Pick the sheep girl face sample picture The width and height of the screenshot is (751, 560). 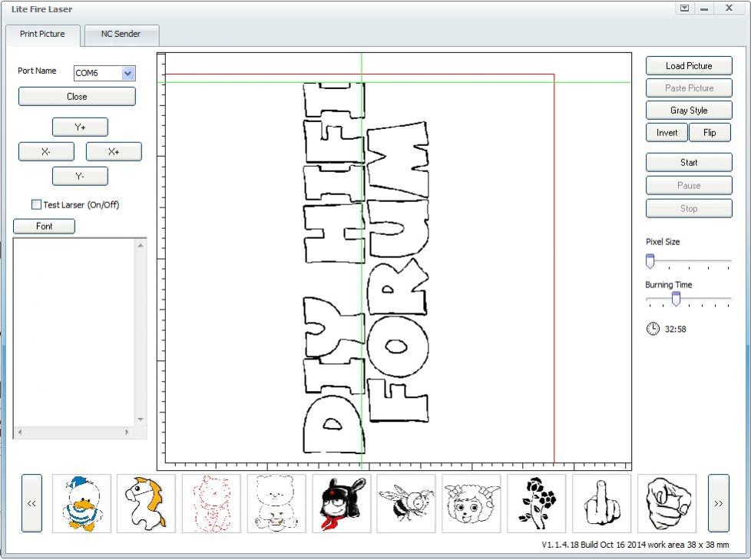(x=471, y=503)
